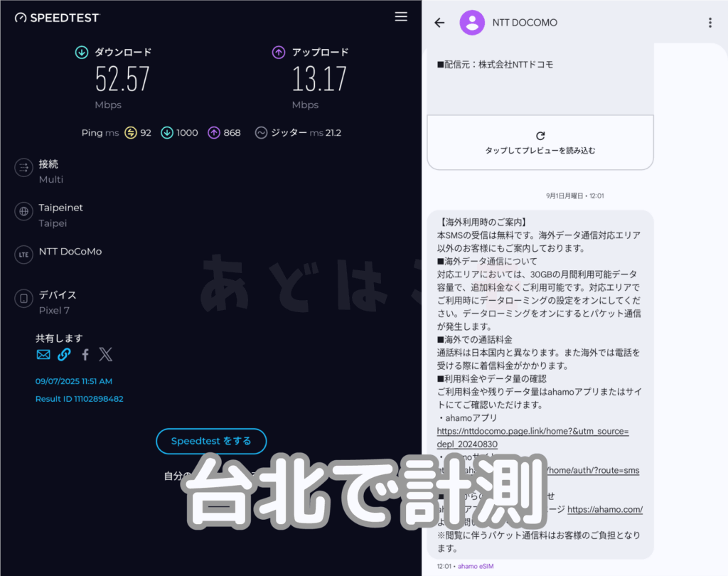Click the 共有します share label

(59, 338)
